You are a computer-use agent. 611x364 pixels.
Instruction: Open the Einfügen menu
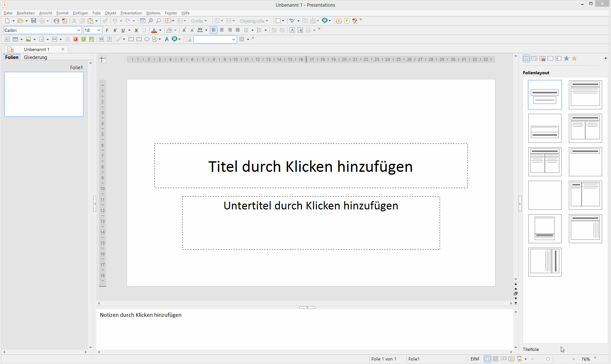tap(80, 13)
